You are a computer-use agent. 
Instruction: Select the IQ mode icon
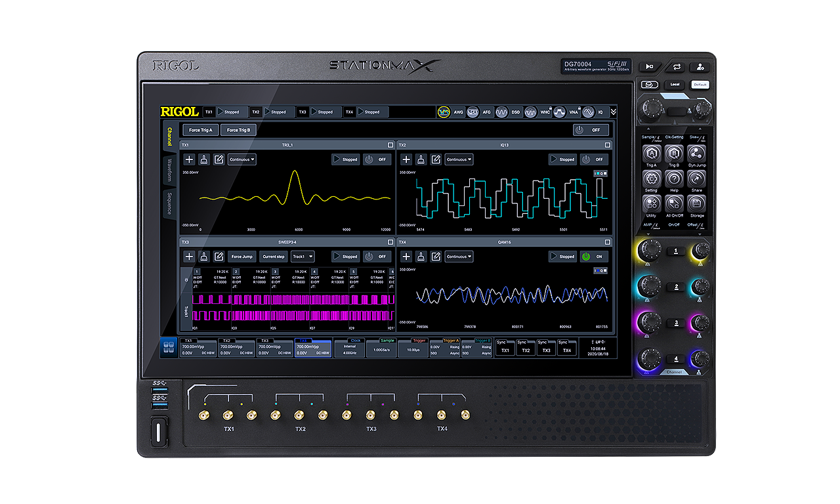589,112
